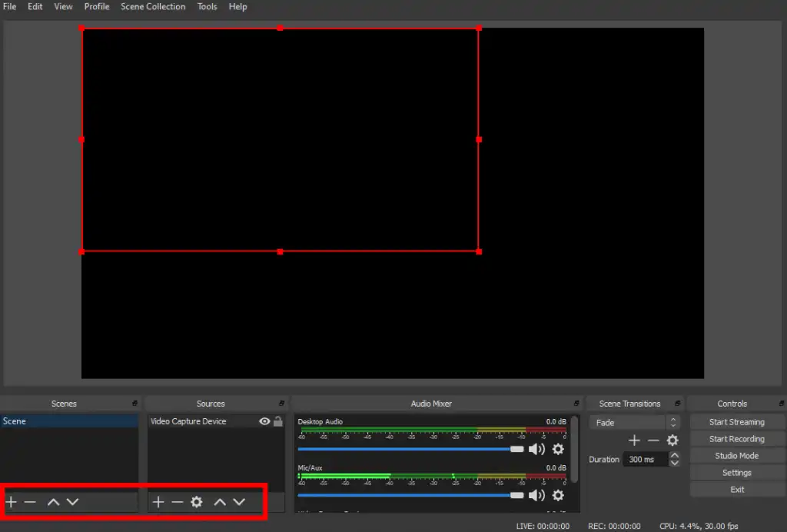Open the Help menu
The width and height of the screenshot is (787, 532).
[238, 6]
